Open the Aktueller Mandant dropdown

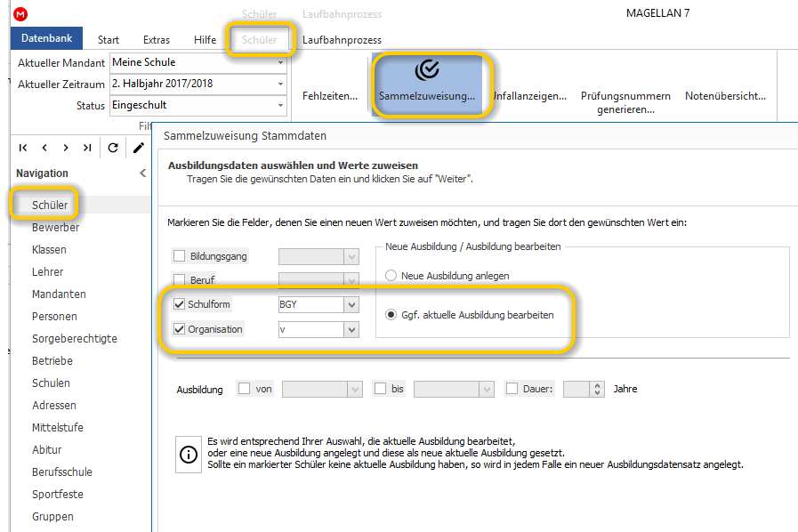(x=280, y=62)
